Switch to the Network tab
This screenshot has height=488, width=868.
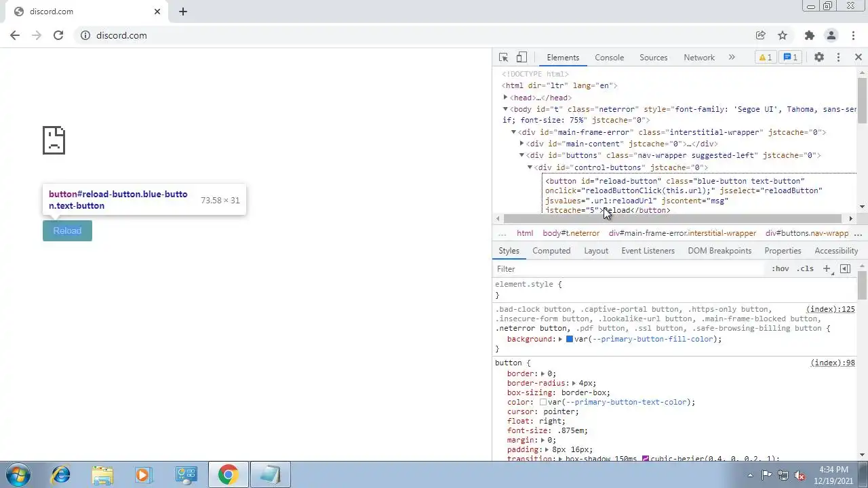pos(699,58)
